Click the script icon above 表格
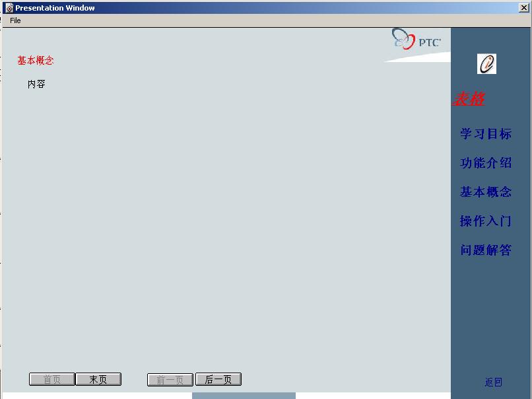The image size is (532, 399). click(486, 64)
